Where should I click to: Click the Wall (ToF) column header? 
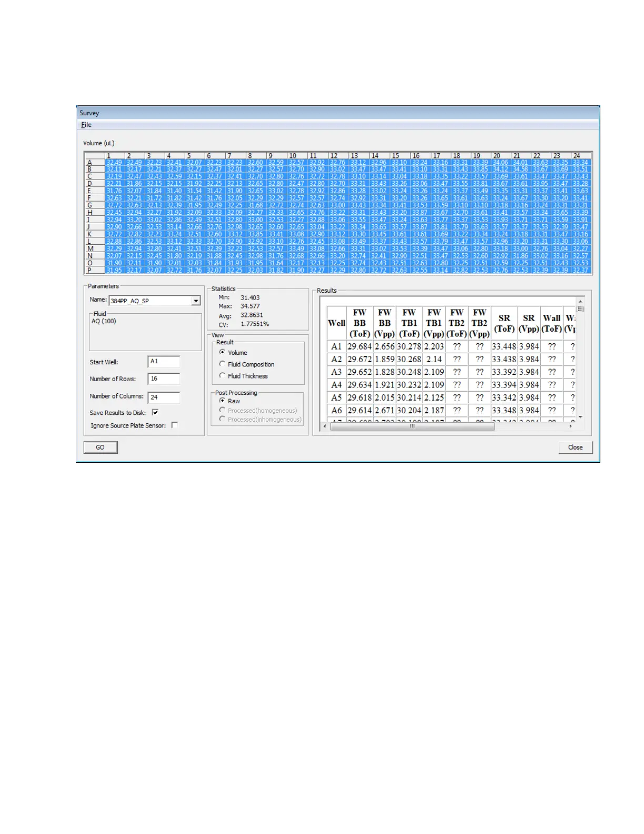coord(552,323)
